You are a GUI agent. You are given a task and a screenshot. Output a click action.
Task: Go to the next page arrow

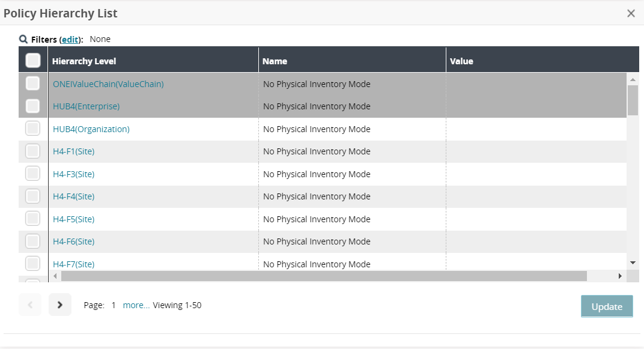point(60,305)
